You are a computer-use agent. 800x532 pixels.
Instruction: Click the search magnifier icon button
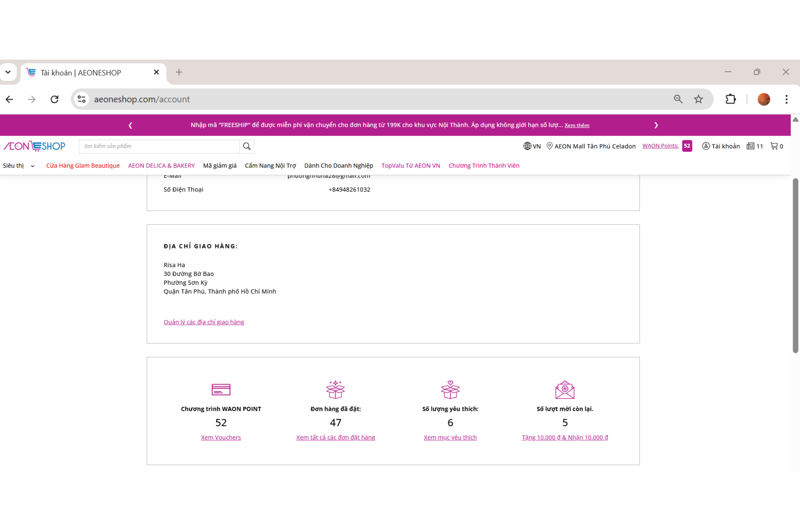coord(247,146)
